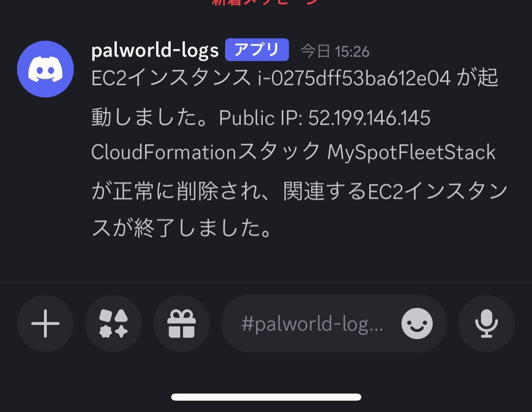Select the MySpotFleetStack text
The image size is (532, 412).
[411, 152]
